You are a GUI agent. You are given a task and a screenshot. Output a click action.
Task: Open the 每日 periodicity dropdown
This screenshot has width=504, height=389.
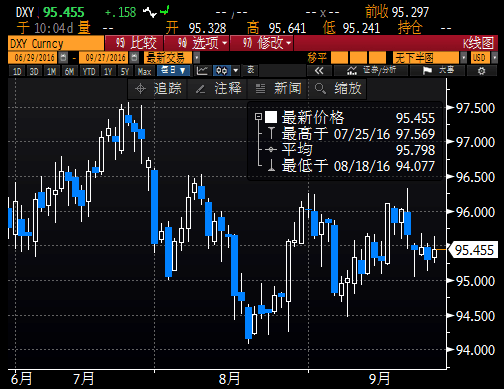pyautogui.click(x=173, y=71)
